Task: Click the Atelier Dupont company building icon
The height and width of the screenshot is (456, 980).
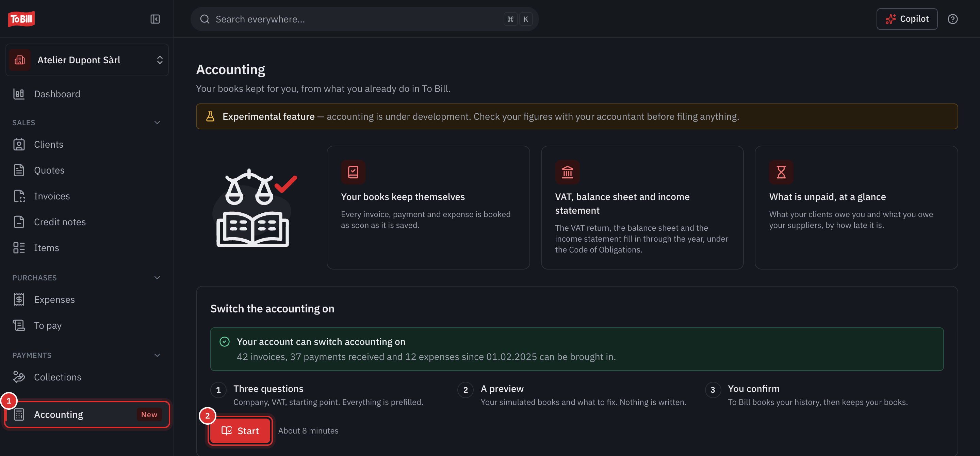Action: point(19,60)
